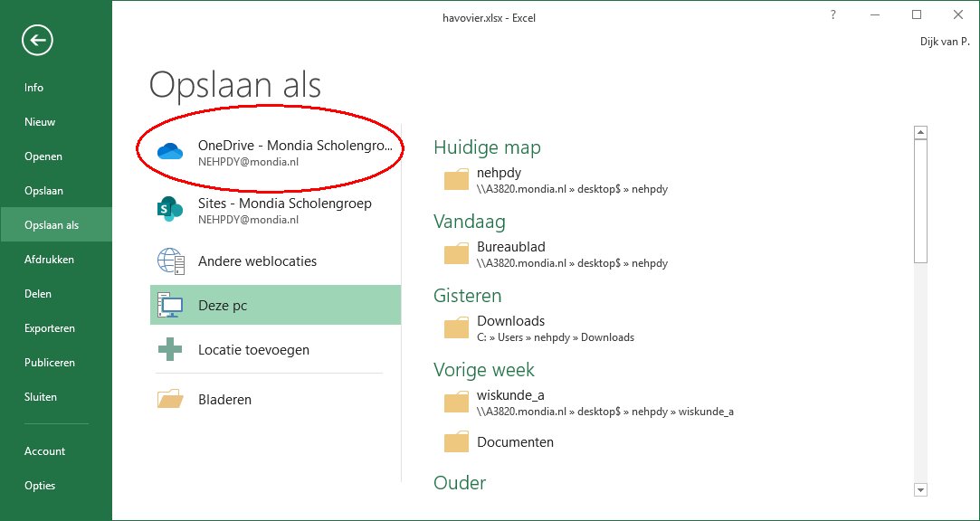Click the folder icon beside Documenten

click(x=456, y=441)
